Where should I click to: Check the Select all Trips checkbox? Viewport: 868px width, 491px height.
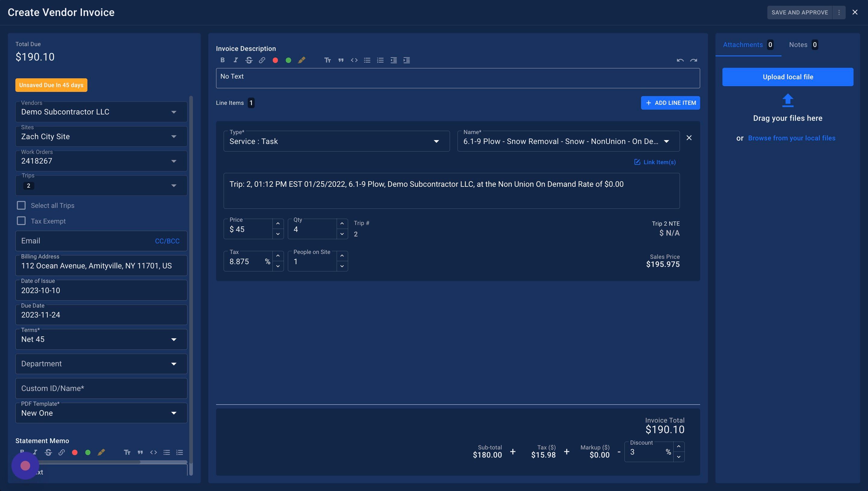pos(21,205)
